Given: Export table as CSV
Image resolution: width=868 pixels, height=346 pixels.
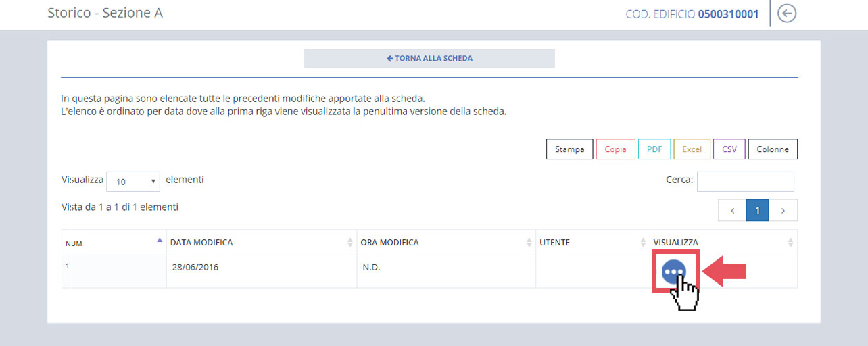Looking at the screenshot, I should (x=729, y=149).
